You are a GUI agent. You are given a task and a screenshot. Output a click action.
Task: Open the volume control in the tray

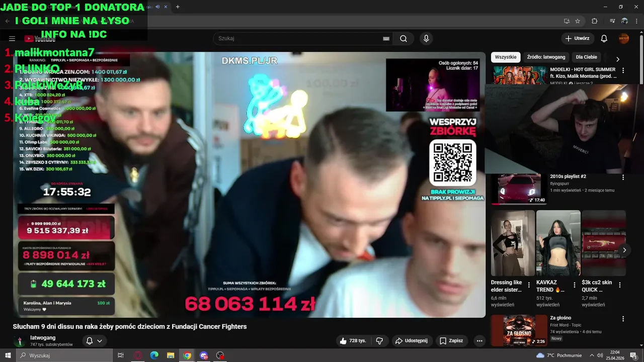[600, 355]
